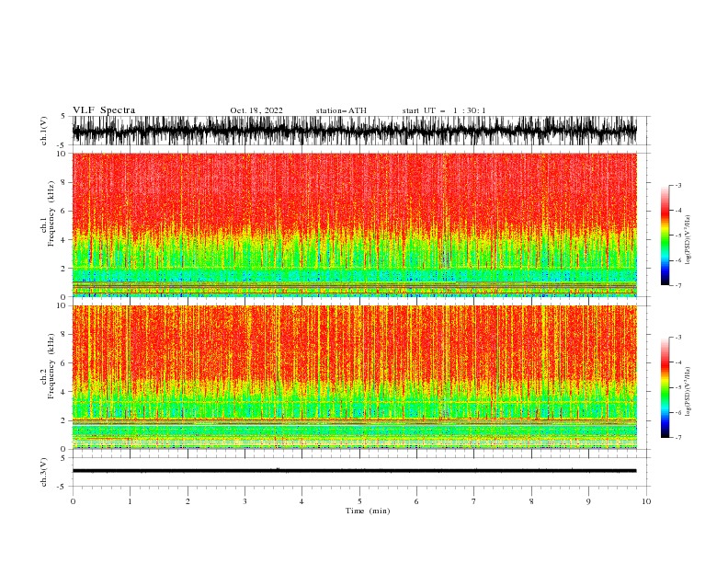Select the ch.2 colorbar "log(PSD)(V²/Hz)" label
Image resolution: width=728 pixels, height=563 pixels.
(688, 392)
